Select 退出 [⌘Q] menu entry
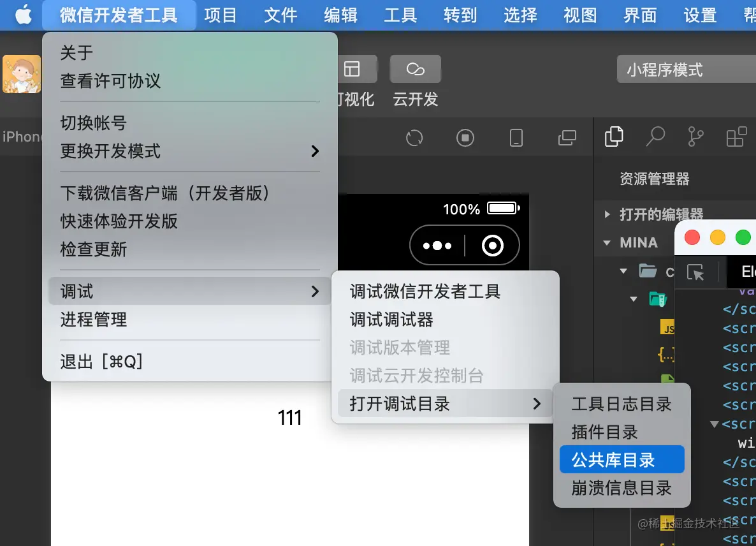Screen dimensions: 756x546 pyautogui.click(x=190, y=361)
